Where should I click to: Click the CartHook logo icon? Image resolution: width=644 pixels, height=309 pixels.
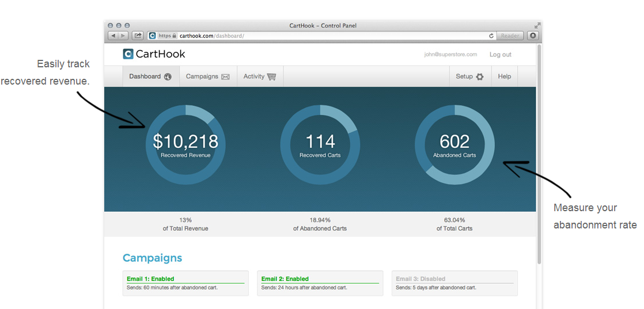pyautogui.click(x=128, y=54)
